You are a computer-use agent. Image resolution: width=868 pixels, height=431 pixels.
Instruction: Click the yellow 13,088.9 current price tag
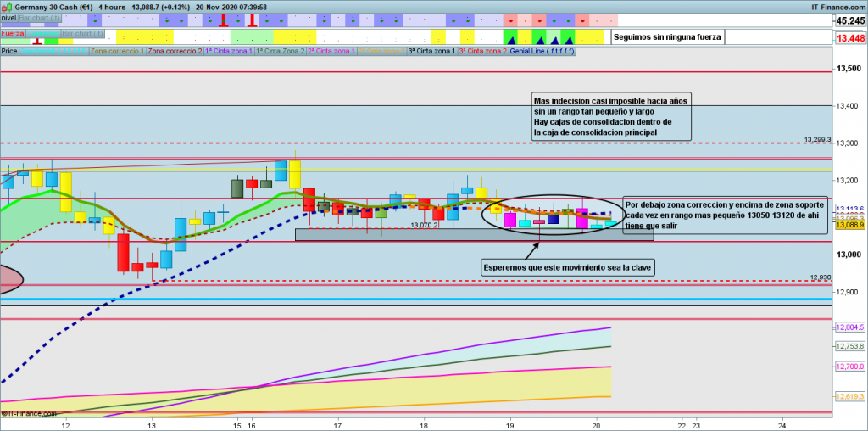click(x=849, y=225)
